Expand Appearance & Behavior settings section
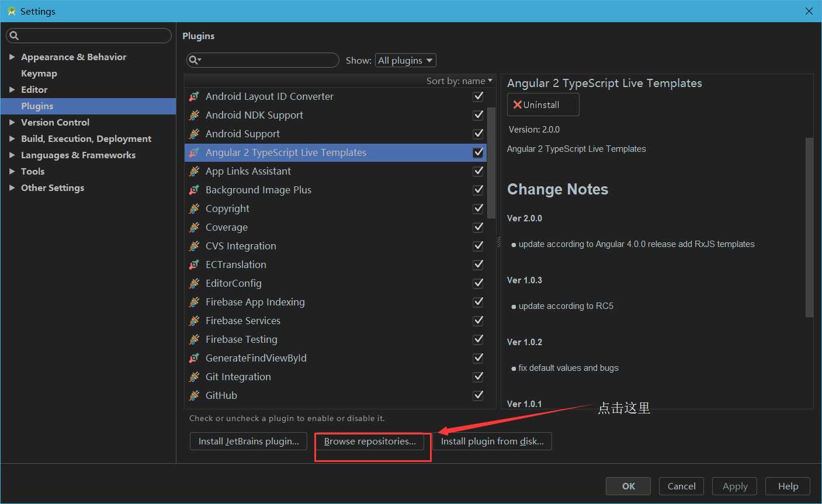Screen dimensions: 822x504 point(12,57)
